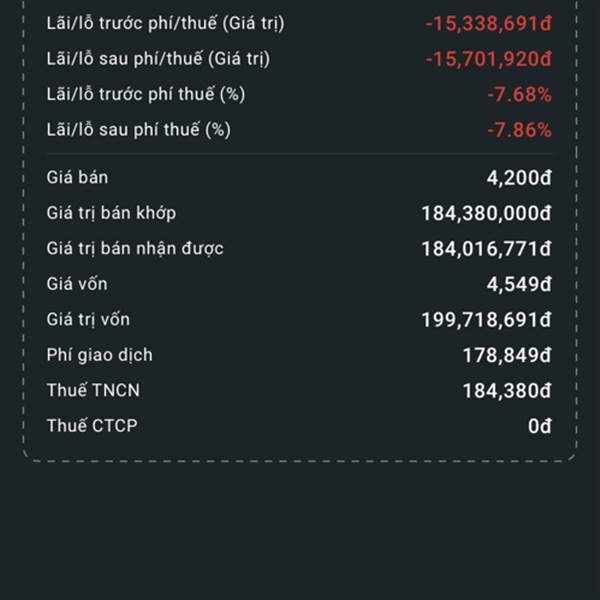This screenshot has width=600, height=600.
Task: Select the -7.86% loss percentage
Action: pyautogui.click(x=519, y=130)
